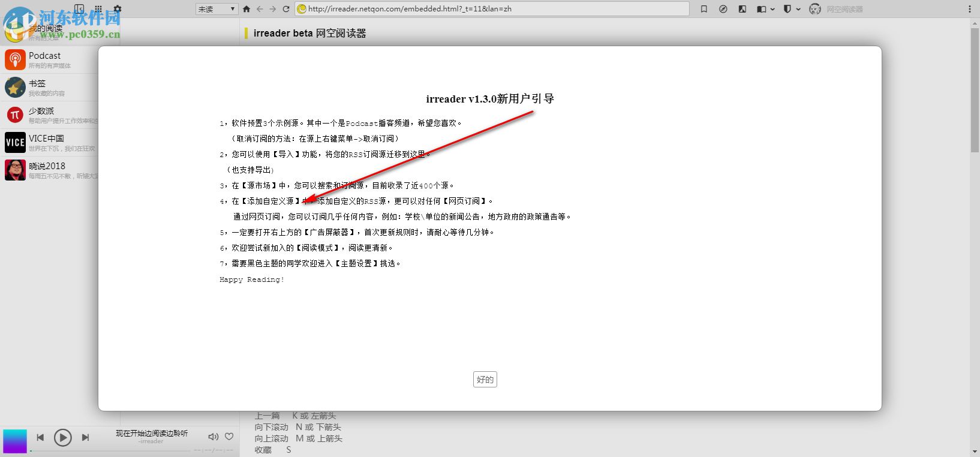Click the theme contrast icon
Image resolution: width=980 pixels, height=457 pixels.
click(742, 9)
